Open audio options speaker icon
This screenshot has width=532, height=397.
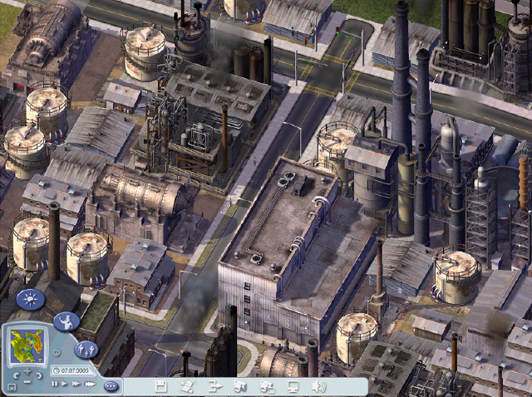click(x=318, y=386)
